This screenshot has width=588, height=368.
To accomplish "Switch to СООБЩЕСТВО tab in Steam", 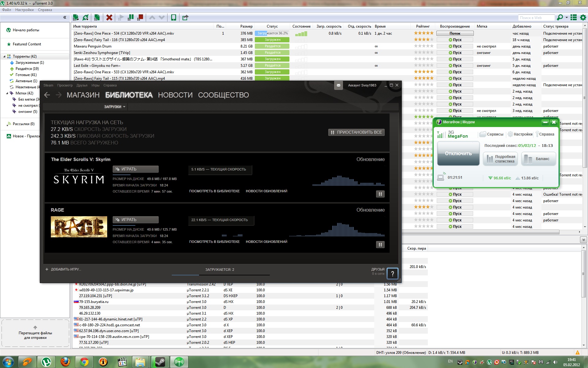I will coord(223,95).
